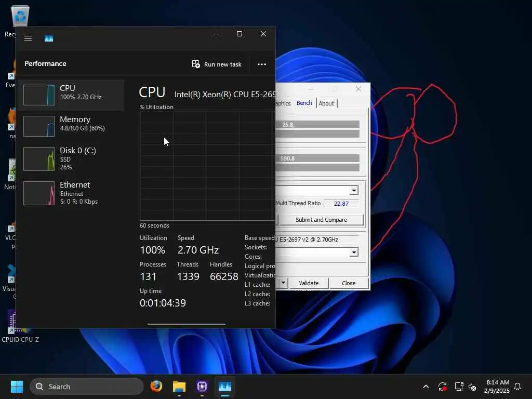Screen dimensions: 532x399
Task: Select Memory in the performance sidebar
Action: (72, 126)
